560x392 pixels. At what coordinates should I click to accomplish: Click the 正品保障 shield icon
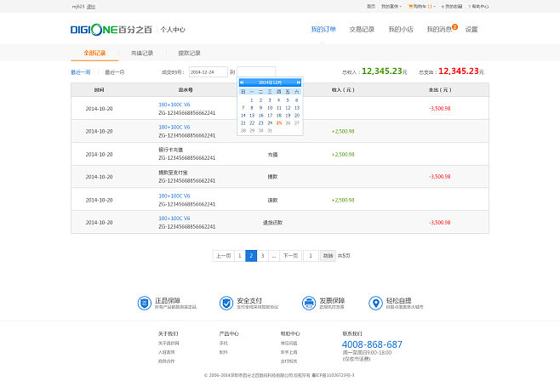coord(145,304)
